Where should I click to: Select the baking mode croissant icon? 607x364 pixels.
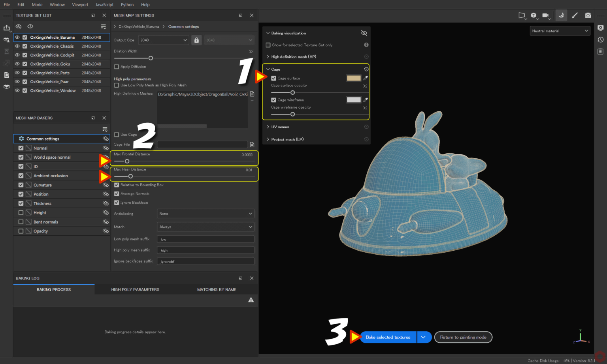[x=561, y=15]
